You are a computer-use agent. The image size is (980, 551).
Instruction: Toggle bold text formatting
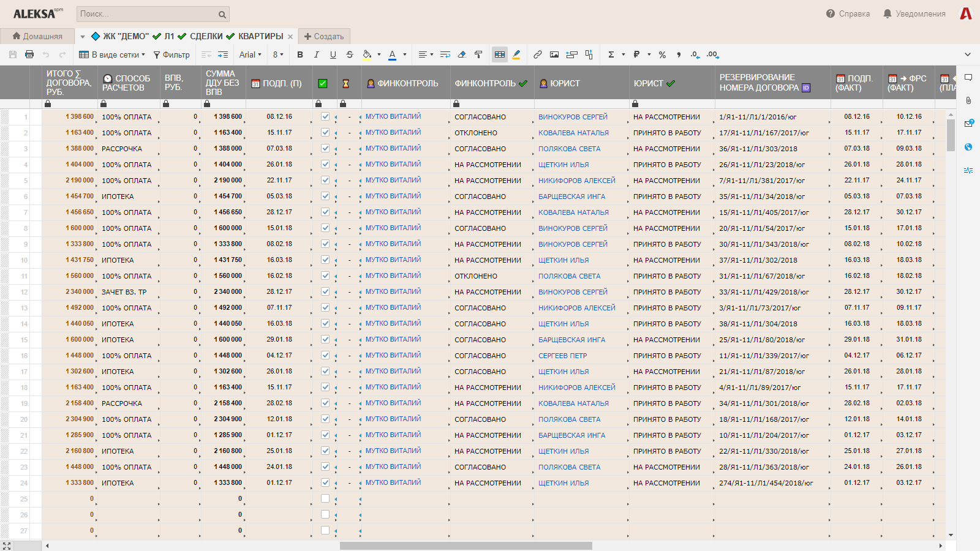(300, 54)
